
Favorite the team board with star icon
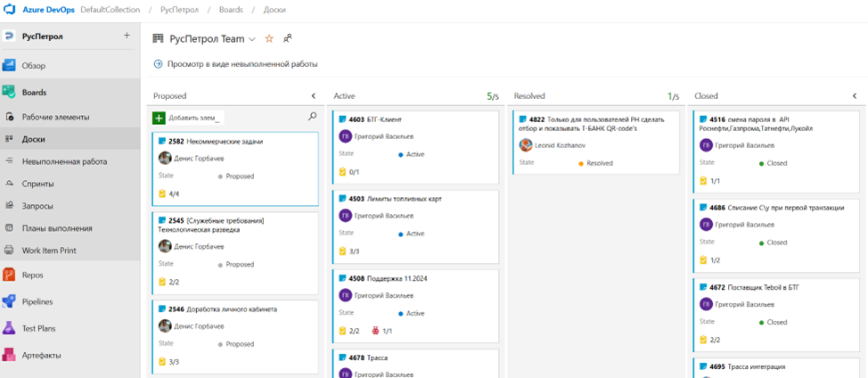click(269, 39)
